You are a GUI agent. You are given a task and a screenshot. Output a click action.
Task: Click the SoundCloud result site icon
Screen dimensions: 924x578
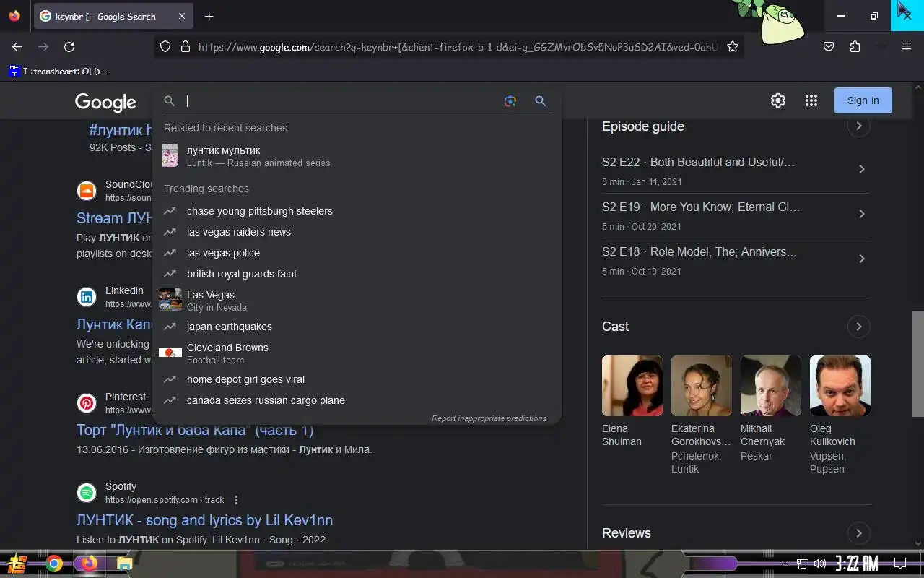(x=87, y=191)
